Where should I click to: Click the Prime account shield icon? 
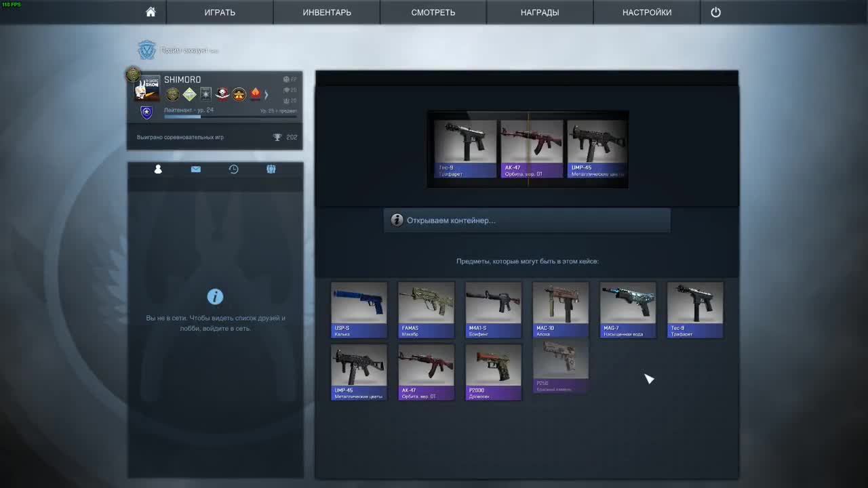coord(146,50)
